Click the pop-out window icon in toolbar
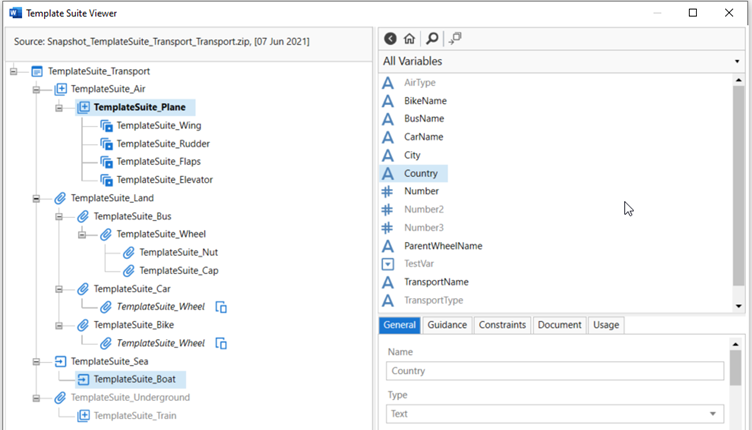Viewport: 752px width, 430px height. pos(455,39)
